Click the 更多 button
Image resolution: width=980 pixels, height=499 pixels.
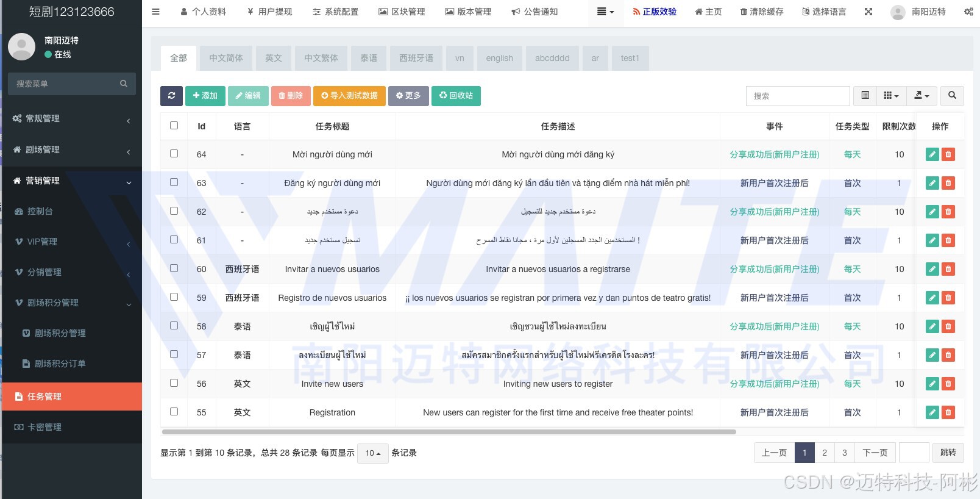(408, 96)
